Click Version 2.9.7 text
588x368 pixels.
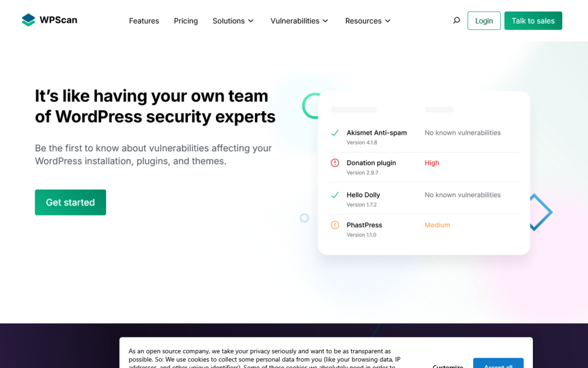pyautogui.click(x=362, y=172)
